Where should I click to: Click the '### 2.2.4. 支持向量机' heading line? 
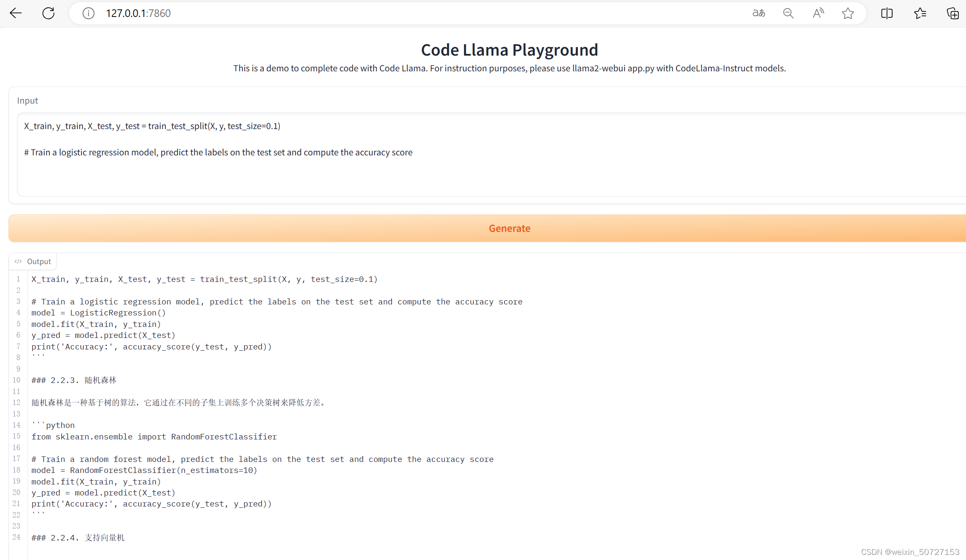[x=78, y=538]
